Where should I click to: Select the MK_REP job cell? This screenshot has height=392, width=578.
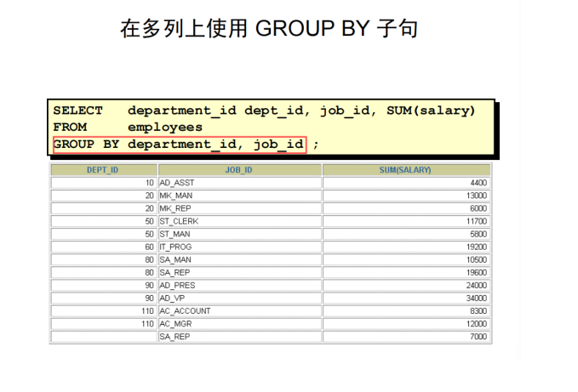pos(239,208)
